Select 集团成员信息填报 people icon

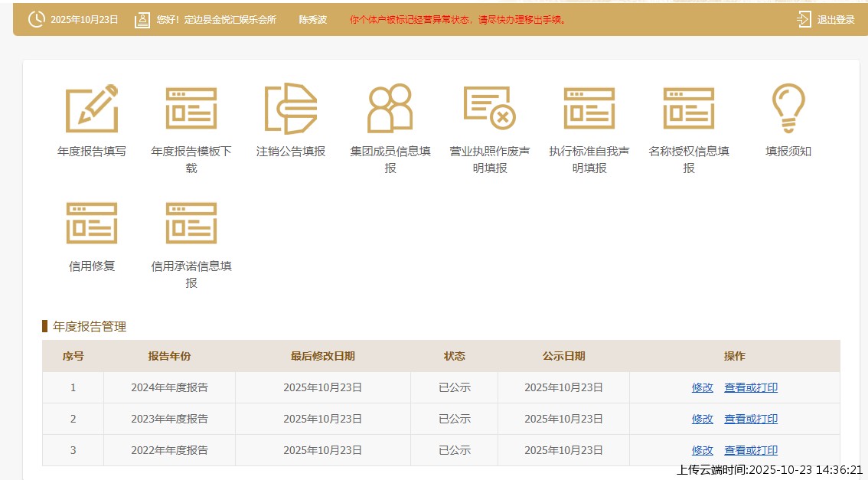tap(390, 109)
